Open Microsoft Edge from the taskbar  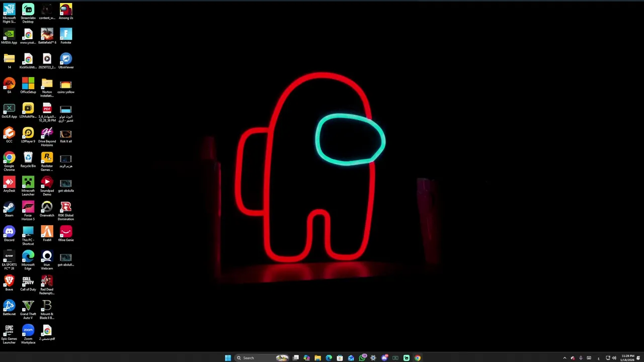click(x=329, y=358)
